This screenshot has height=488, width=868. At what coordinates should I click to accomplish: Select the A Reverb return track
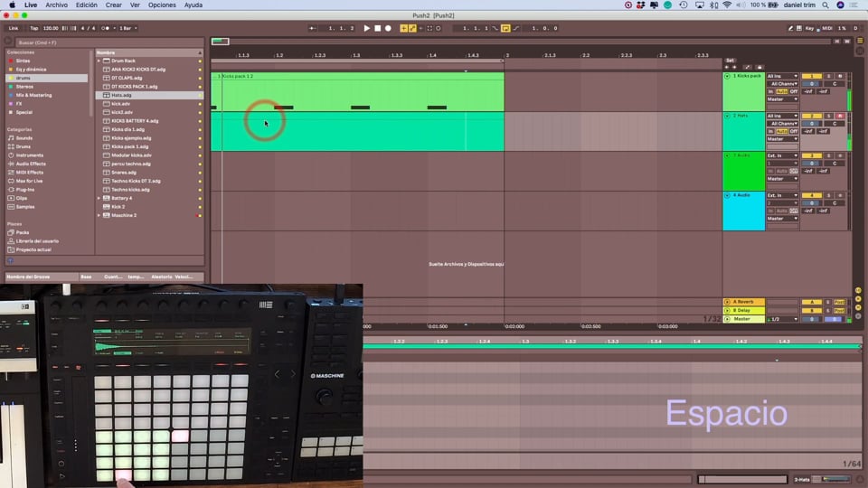pos(743,302)
